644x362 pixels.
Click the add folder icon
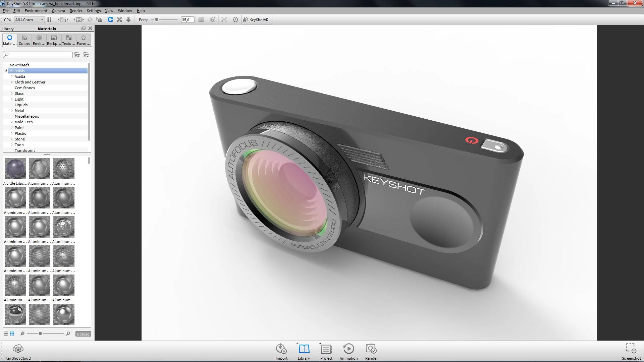[77, 55]
